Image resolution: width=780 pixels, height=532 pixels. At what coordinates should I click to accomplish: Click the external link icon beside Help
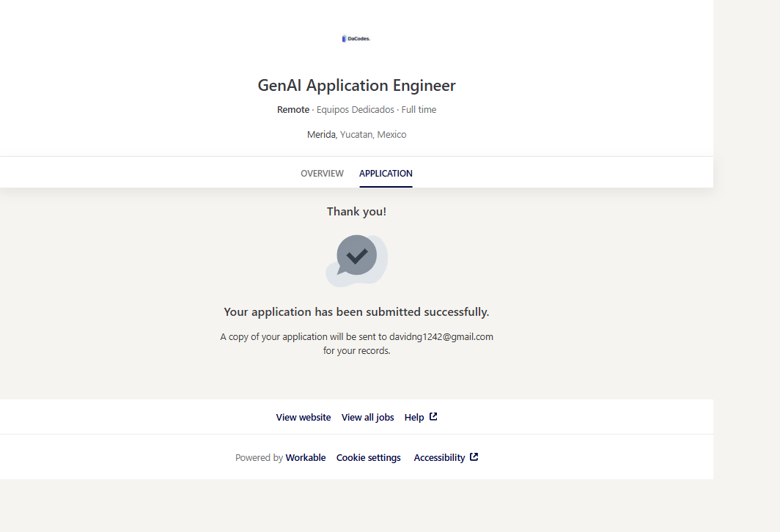point(433,417)
